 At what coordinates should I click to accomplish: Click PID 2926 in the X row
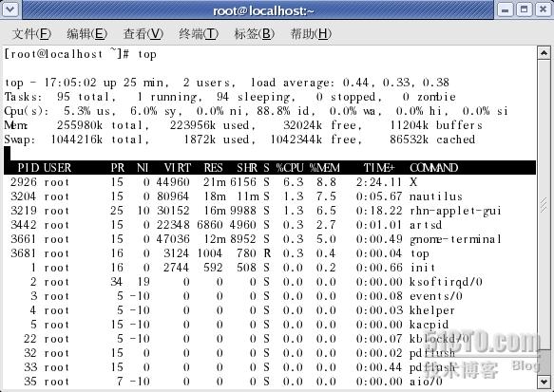tap(24, 182)
